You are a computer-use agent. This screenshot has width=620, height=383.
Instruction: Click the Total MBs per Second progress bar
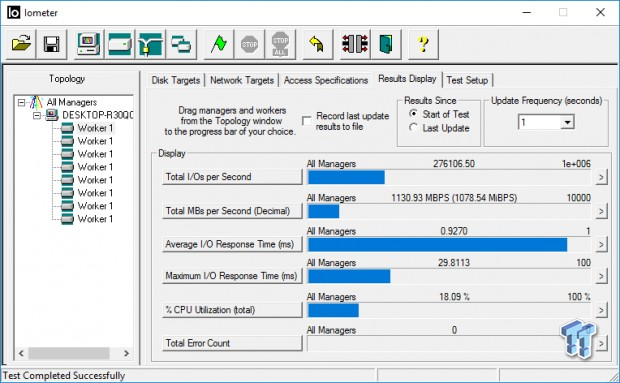tap(449, 211)
